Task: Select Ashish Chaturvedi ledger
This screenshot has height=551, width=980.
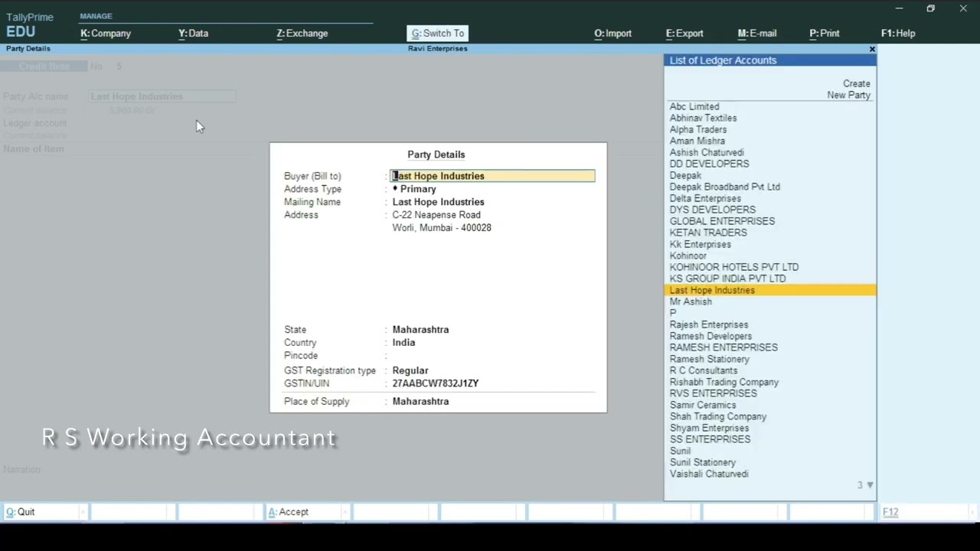Action: [707, 152]
